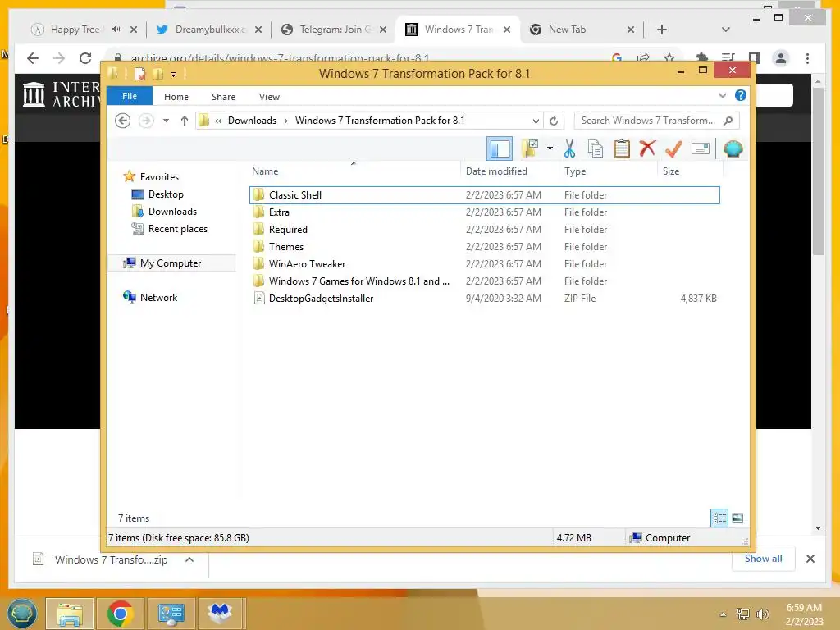Select the Themes folder

(484, 246)
